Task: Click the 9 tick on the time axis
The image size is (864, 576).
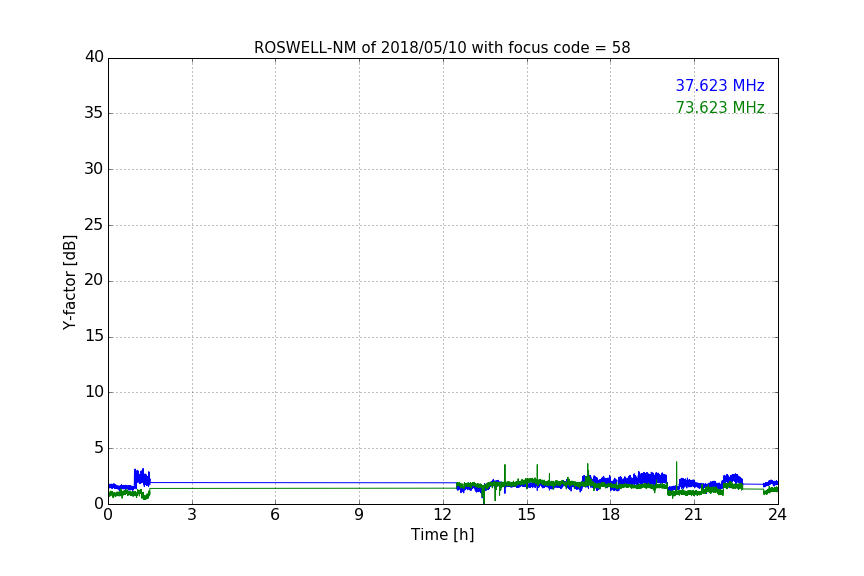Action: tap(359, 515)
